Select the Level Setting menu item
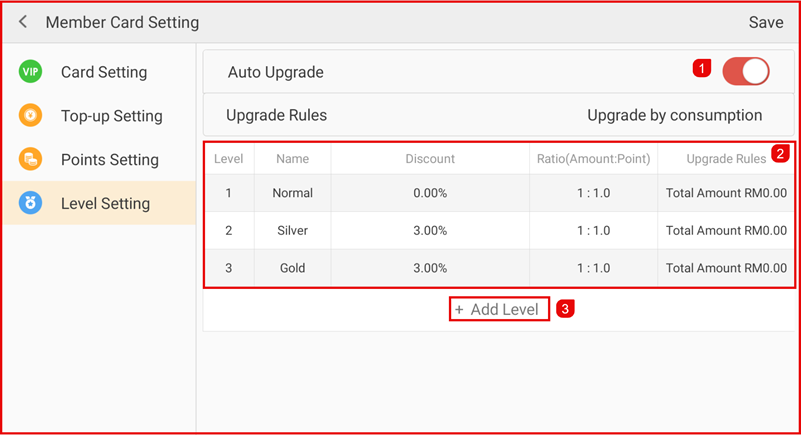 (x=105, y=204)
